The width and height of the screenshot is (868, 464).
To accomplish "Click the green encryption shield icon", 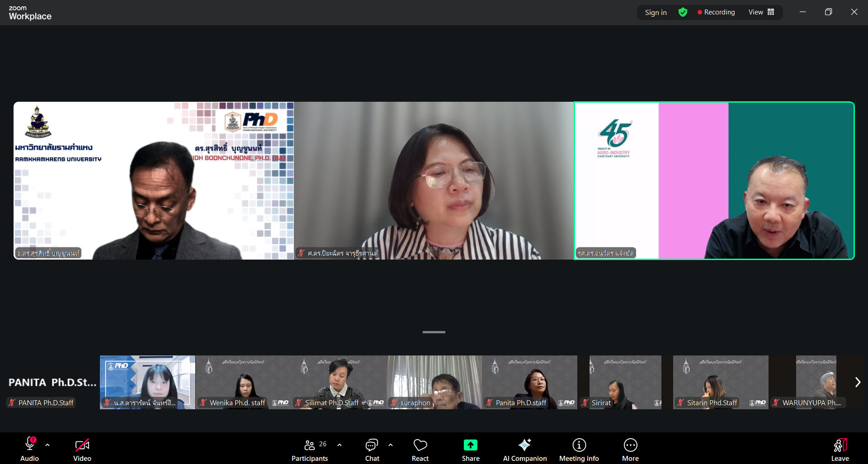I will pyautogui.click(x=683, y=12).
